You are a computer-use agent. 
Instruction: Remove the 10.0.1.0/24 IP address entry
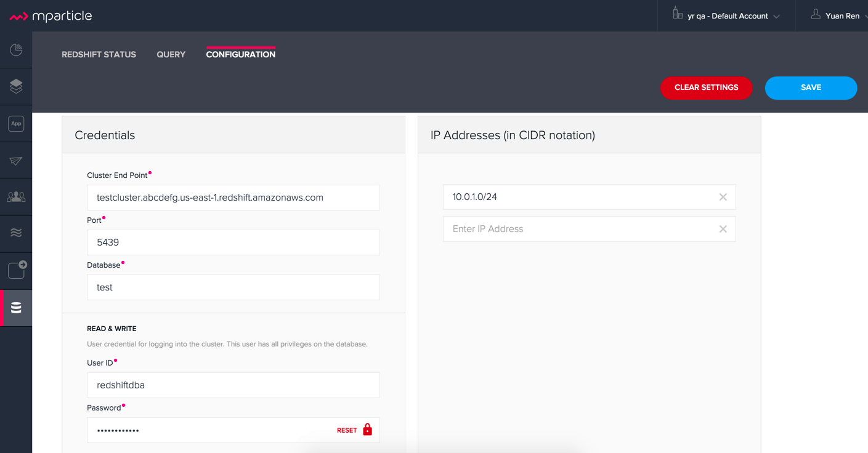click(x=723, y=197)
